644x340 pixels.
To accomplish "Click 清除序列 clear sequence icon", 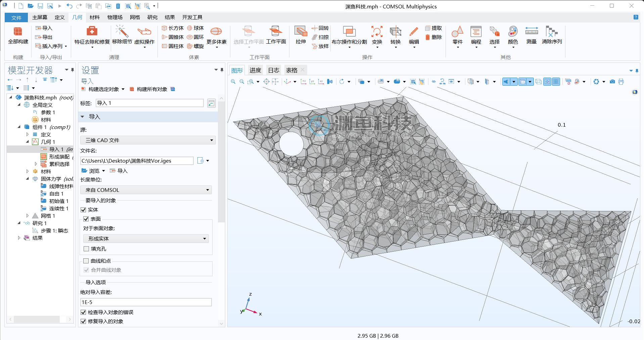I will tap(552, 35).
